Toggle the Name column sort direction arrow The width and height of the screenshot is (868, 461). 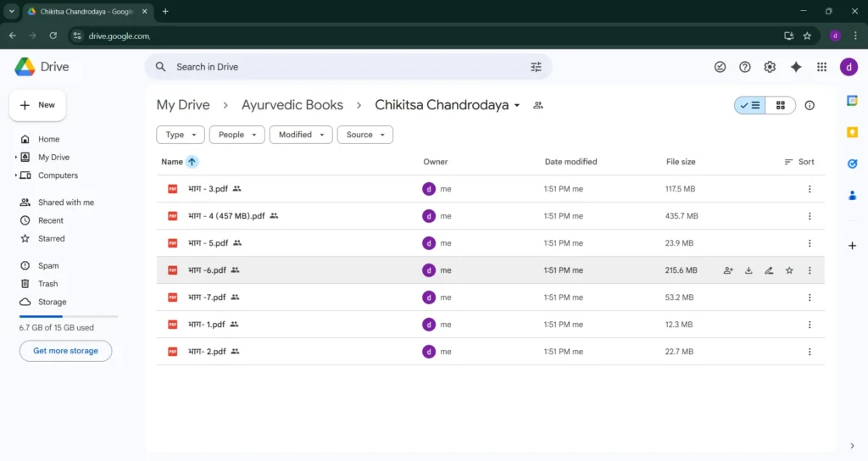(192, 162)
